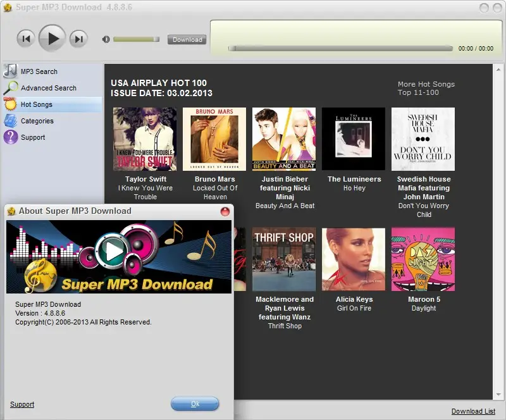Select Maroon 5 Daylight cover
This screenshot has height=420, width=506.
pyautogui.click(x=423, y=259)
